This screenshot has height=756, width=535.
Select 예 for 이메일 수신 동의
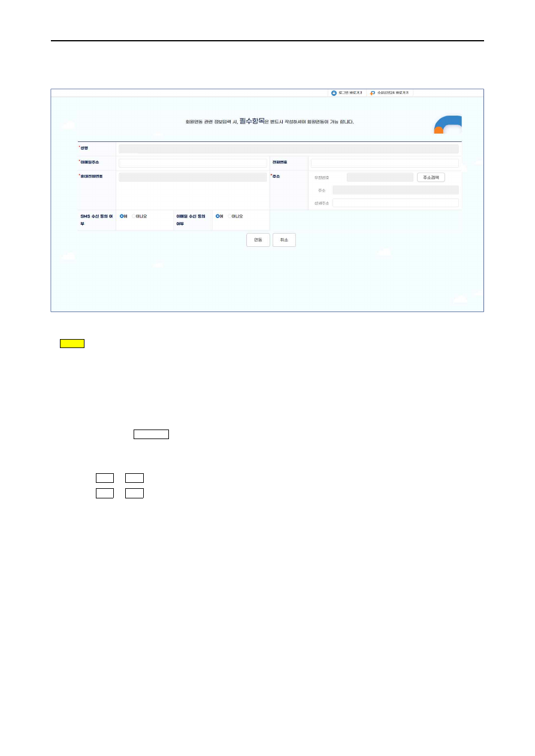pos(217,216)
